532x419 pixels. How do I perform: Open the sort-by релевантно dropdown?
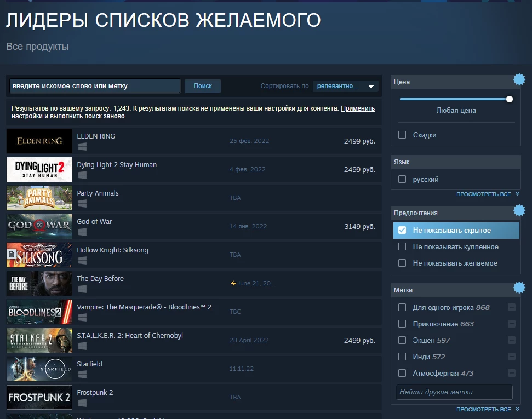click(x=345, y=86)
